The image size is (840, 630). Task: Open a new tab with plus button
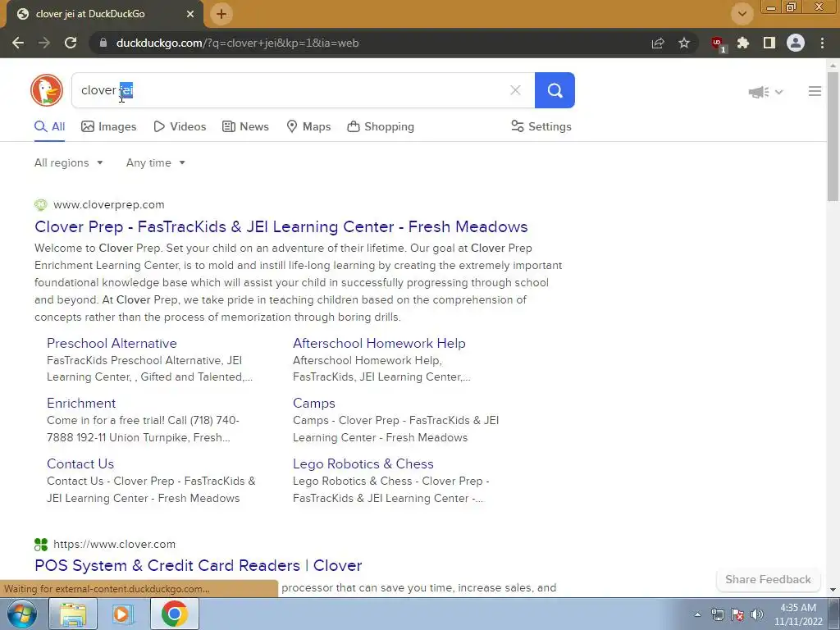tap(221, 14)
